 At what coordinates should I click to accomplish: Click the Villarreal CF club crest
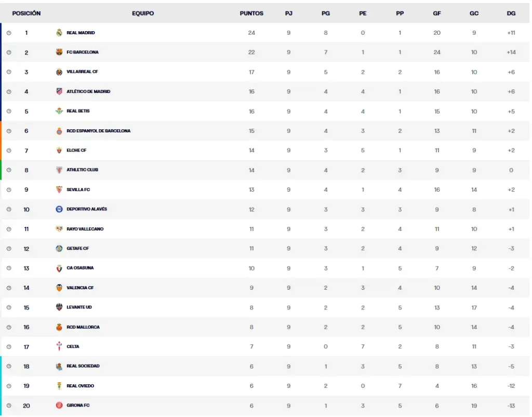pyautogui.click(x=59, y=72)
